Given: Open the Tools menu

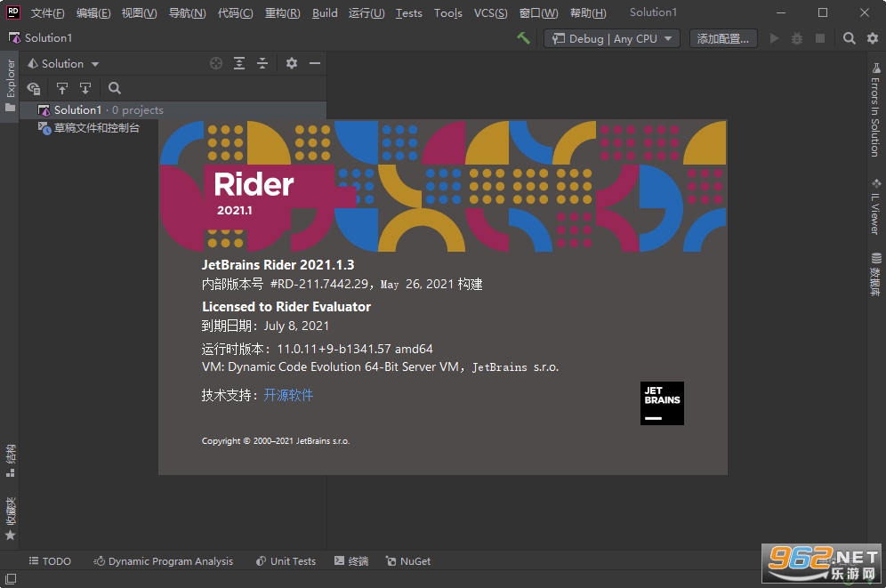Looking at the screenshot, I should click(447, 13).
